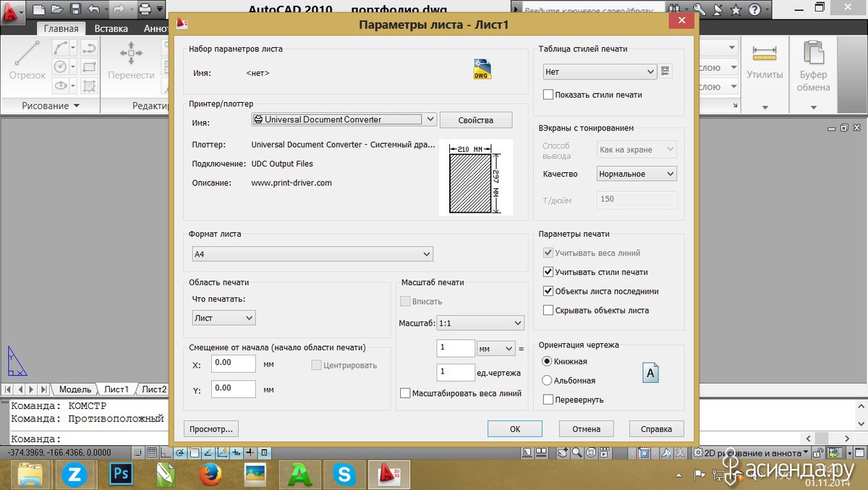The height and width of the screenshot is (490, 868).
Task: Check the Перевернуть orientation checkbox
Action: pos(548,400)
